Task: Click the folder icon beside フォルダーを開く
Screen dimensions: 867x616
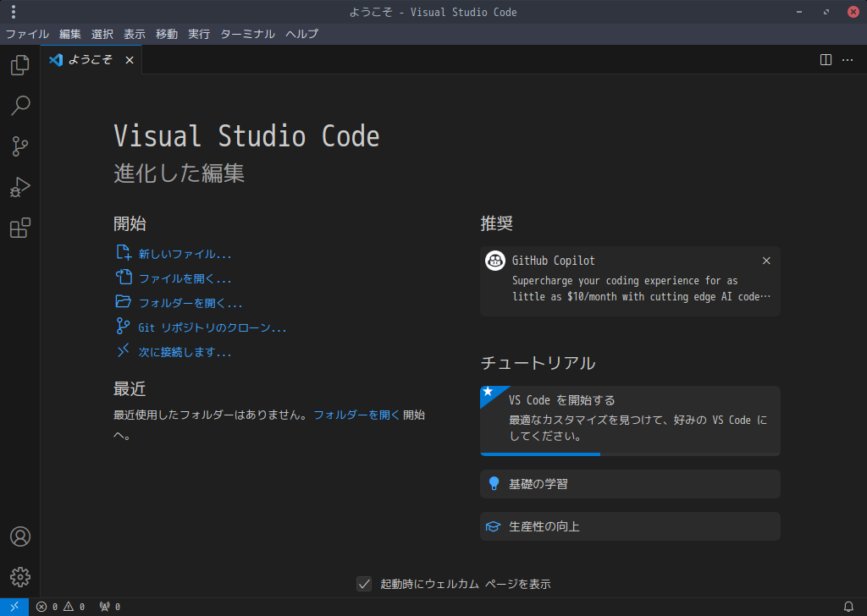Action: [124, 301]
